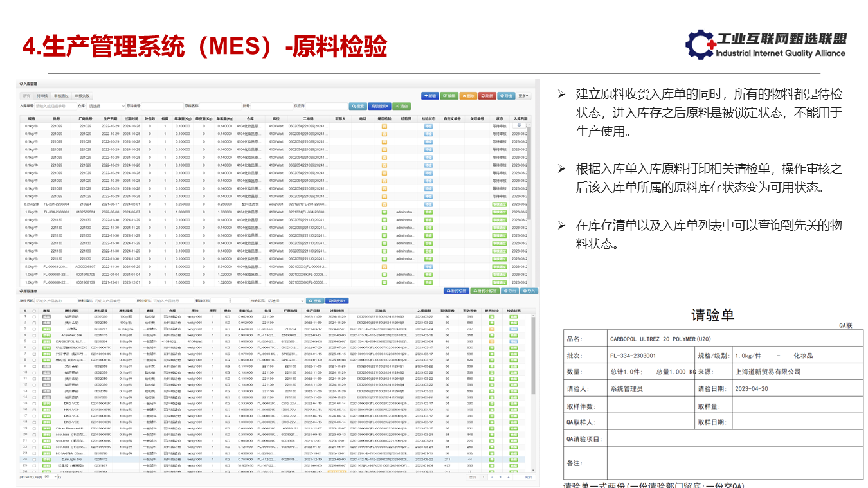
Task: Check the inventory row 1 checkbox
Action: click(34, 316)
